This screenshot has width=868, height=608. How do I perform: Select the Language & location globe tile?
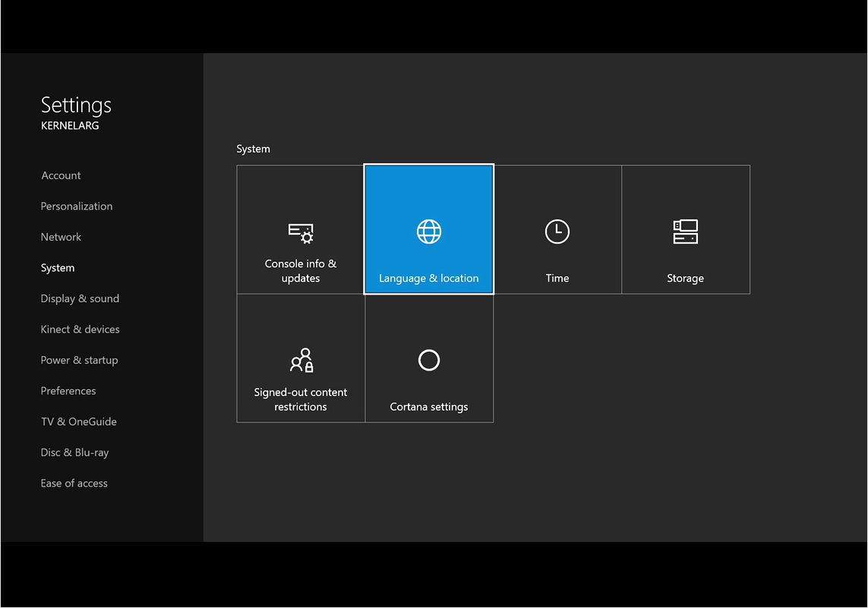[428, 229]
